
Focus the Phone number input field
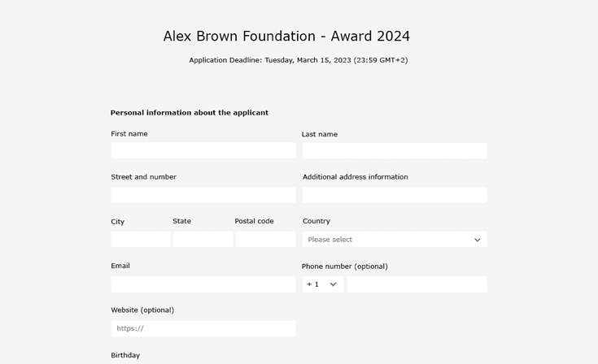[x=417, y=284]
